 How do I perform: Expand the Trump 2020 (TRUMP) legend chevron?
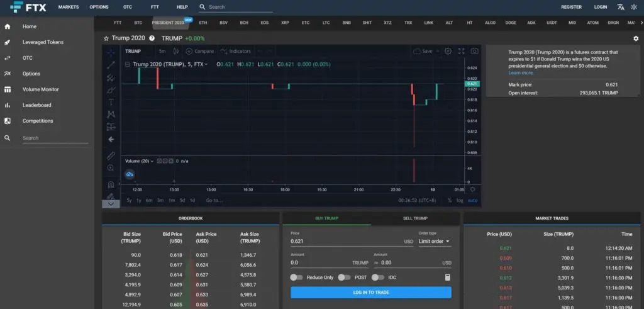[206, 65]
